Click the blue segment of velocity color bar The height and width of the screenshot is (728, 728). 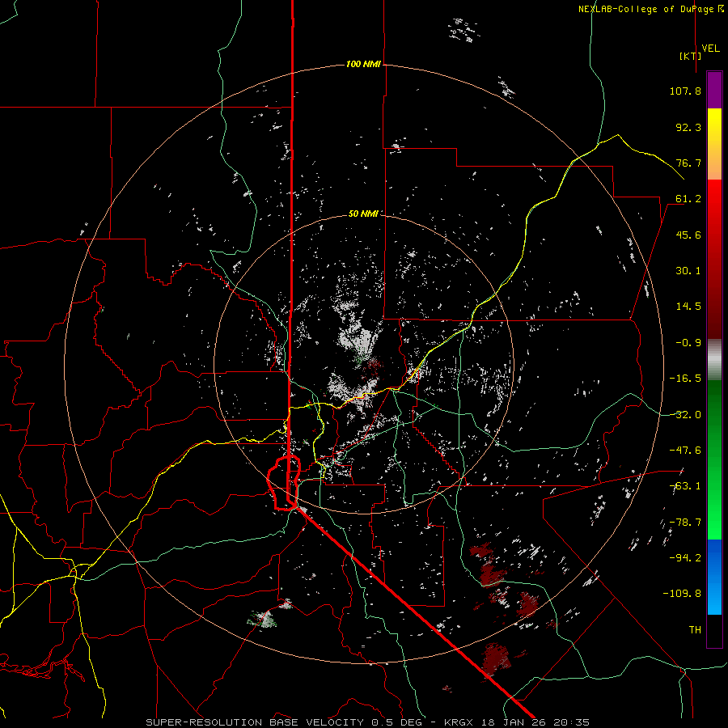714,577
